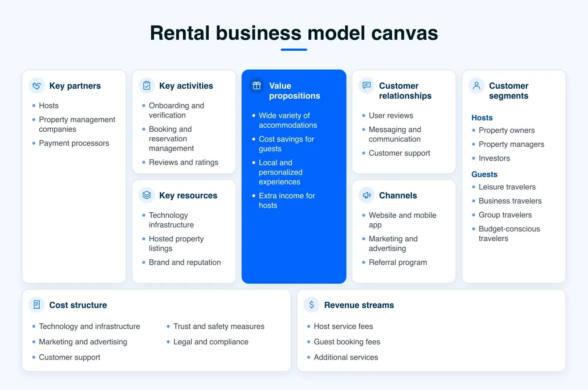
Task: Click Budget-conscious travelers item
Action: [509, 234]
